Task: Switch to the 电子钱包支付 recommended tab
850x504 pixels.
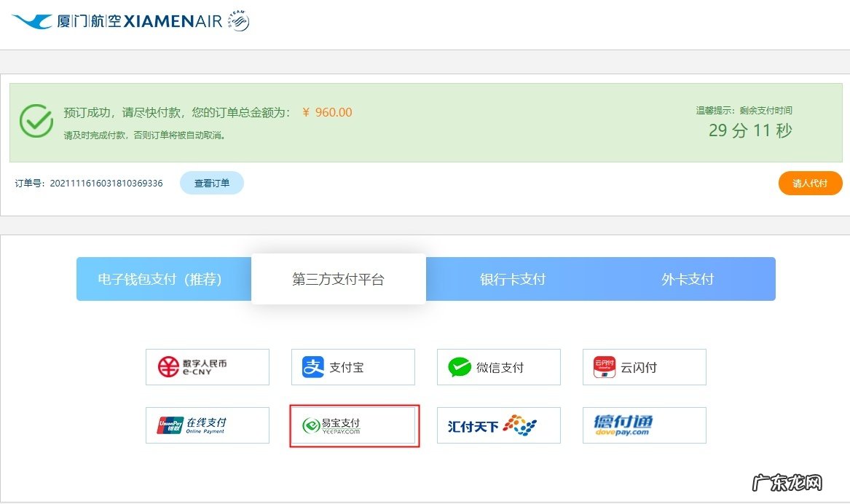Action: pos(162,279)
